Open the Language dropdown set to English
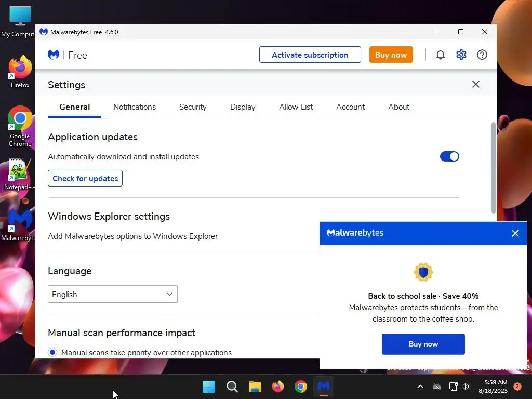532x399 pixels. 112,294
